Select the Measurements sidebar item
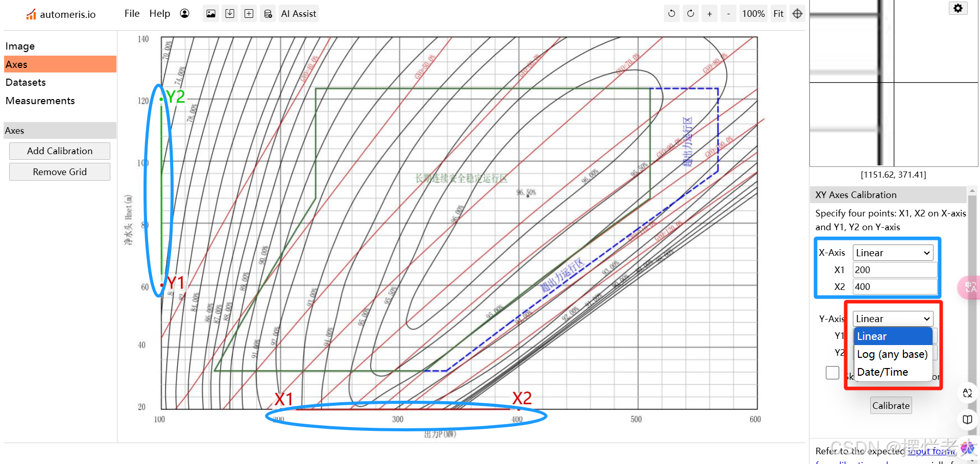 tap(60, 101)
